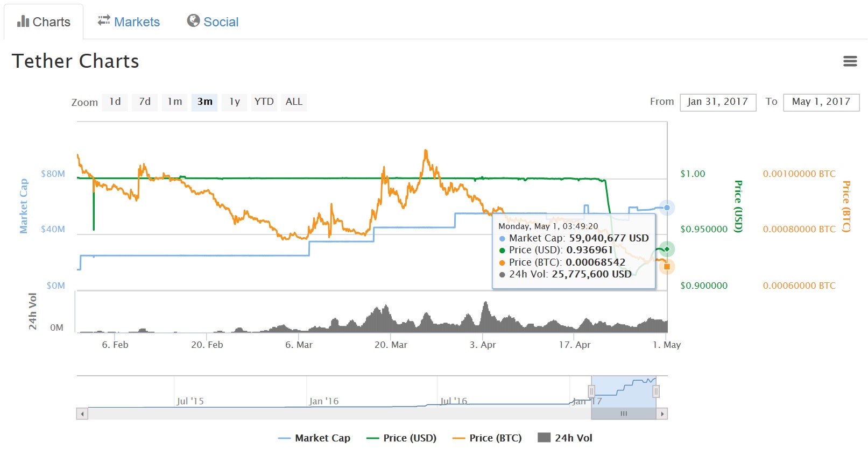The height and width of the screenshot is (449, 868).
Task: Click the exchange arrows icon beside Markets
Action: coord(104,20)
